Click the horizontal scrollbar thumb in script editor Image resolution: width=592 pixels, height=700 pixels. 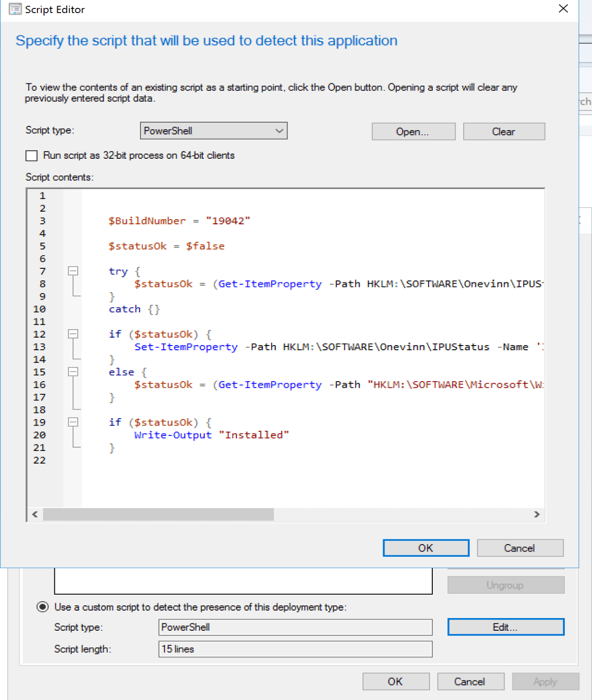158,515
